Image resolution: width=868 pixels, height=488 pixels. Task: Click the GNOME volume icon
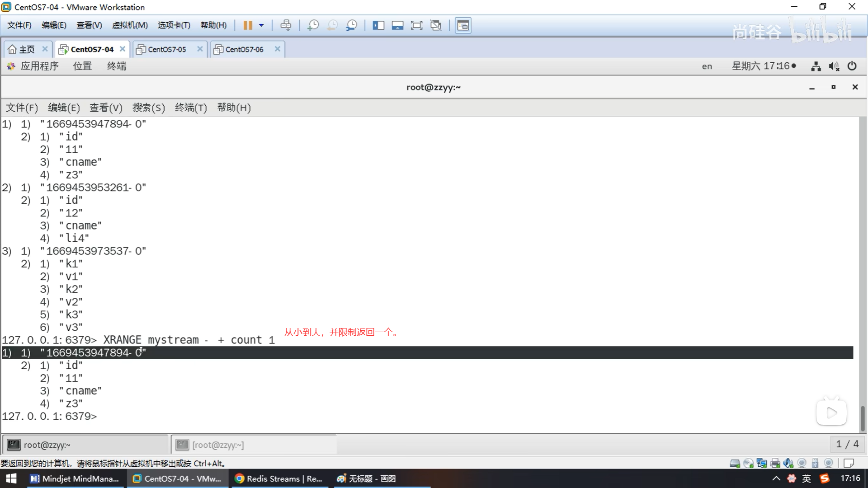coord(834,66)
